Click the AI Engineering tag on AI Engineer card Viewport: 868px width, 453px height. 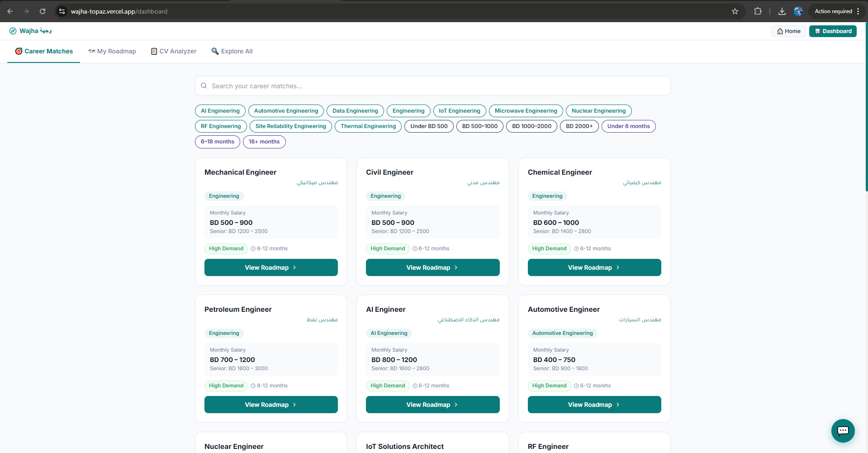click(389, 333)
